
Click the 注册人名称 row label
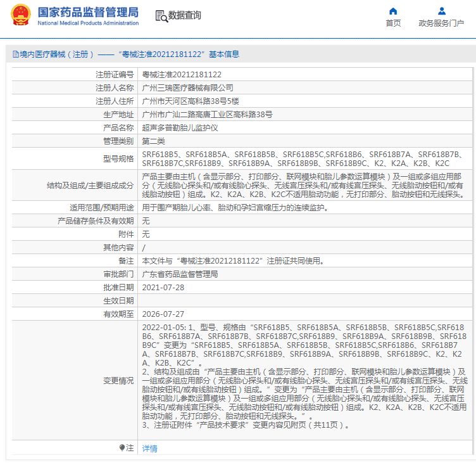pos(115,88)
